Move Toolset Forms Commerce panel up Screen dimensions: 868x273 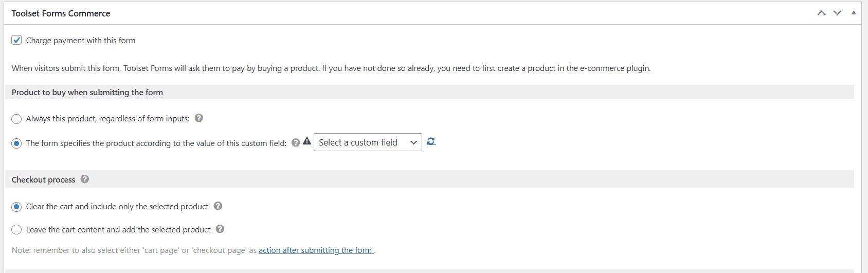[x=821, y=13]
